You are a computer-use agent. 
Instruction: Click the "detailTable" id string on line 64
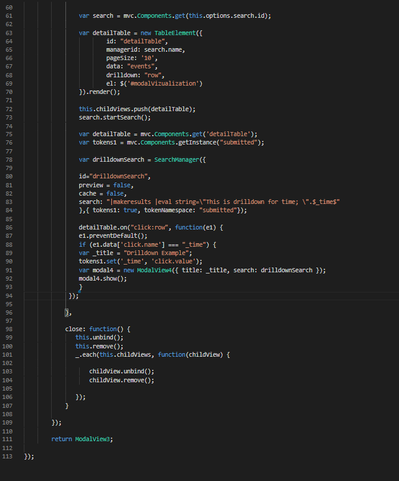tap(142, 41)
